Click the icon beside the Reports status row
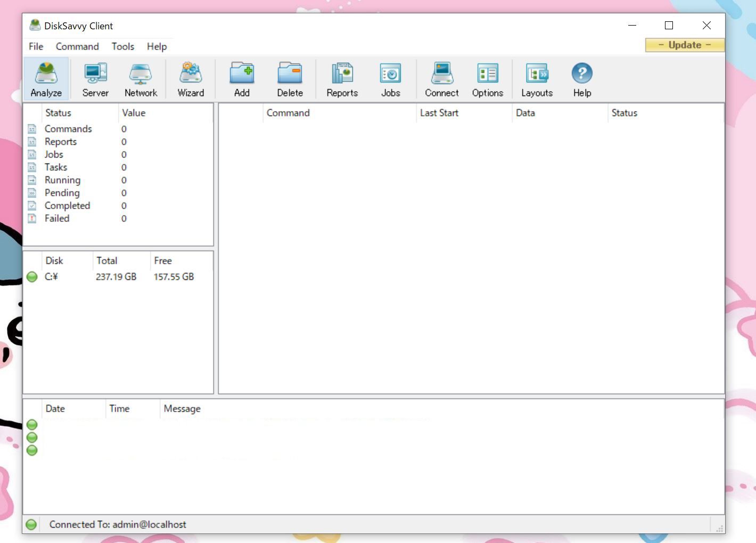The width and height of the screenshot is (756, 543). coord(32,142)
